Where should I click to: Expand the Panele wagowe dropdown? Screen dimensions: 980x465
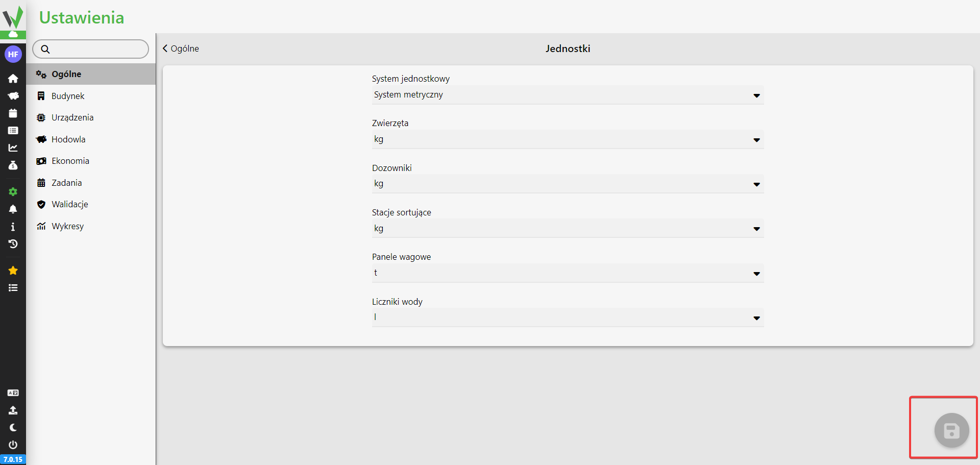pyautogui.click(x=567, y=273)
